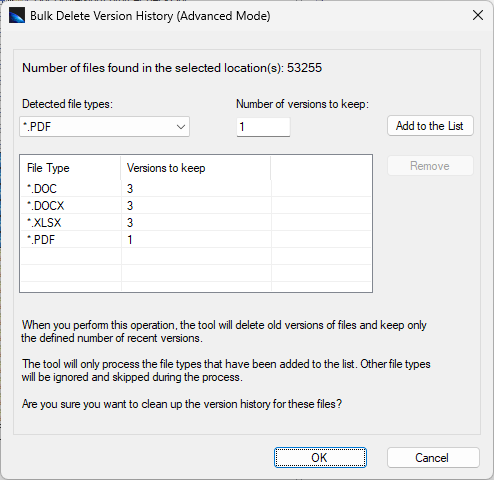Click the dropdown arrow next to *.PDF
Image resolution: width=494 pixels, height=480 pixels.
coord(181,127)
